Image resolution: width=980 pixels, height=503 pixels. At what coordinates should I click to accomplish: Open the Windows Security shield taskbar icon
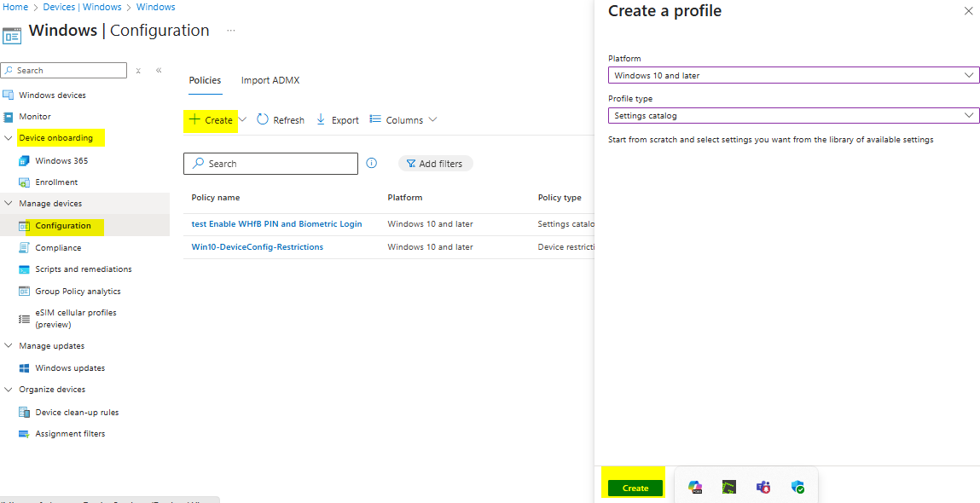coord(797,488)
